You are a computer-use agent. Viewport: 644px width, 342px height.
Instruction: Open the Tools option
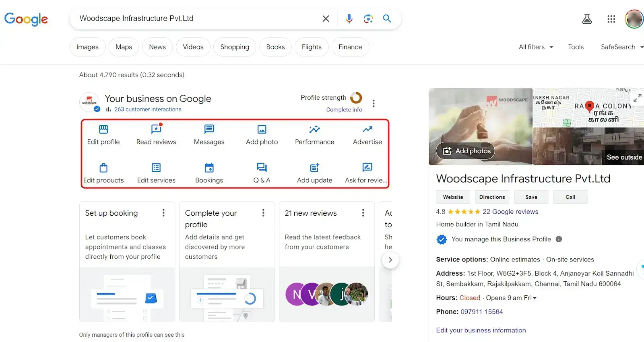click(x=576, y=47)
